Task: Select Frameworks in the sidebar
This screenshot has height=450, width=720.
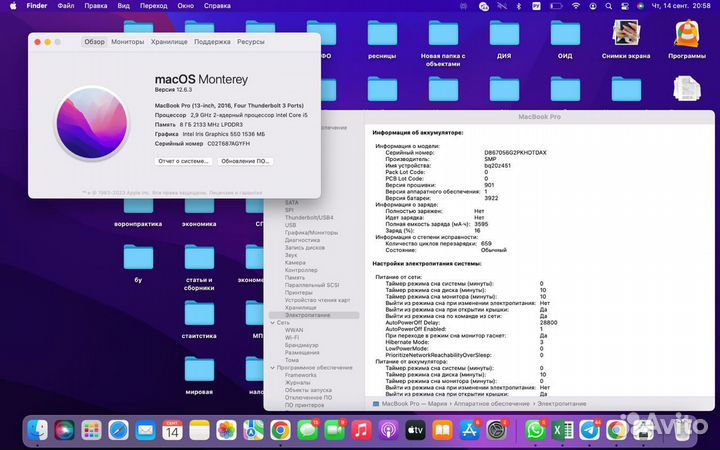Action: click(301, 375)
